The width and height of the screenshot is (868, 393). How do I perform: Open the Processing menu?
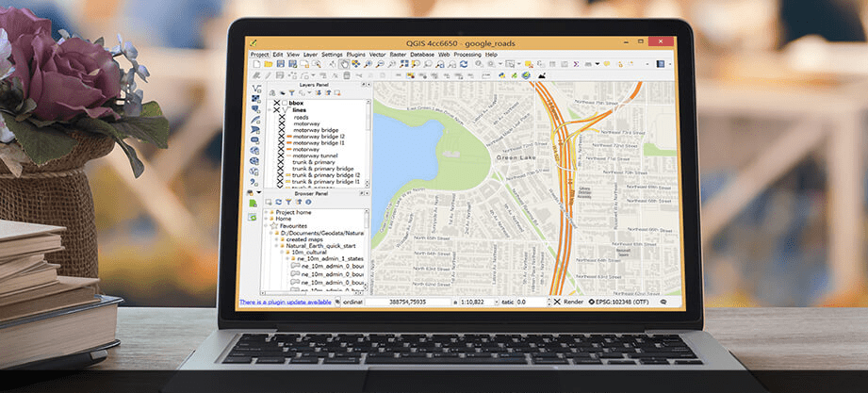coord(467,55)
